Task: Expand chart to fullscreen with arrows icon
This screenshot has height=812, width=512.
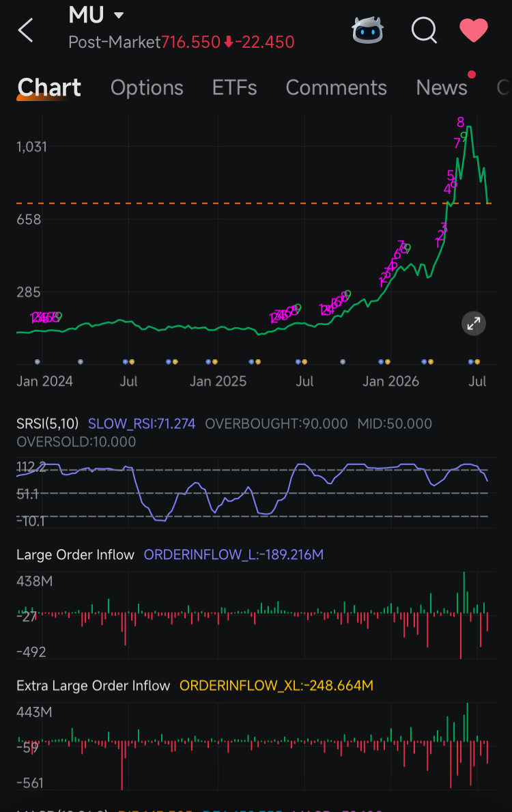Action: click(x=474, y=324)
